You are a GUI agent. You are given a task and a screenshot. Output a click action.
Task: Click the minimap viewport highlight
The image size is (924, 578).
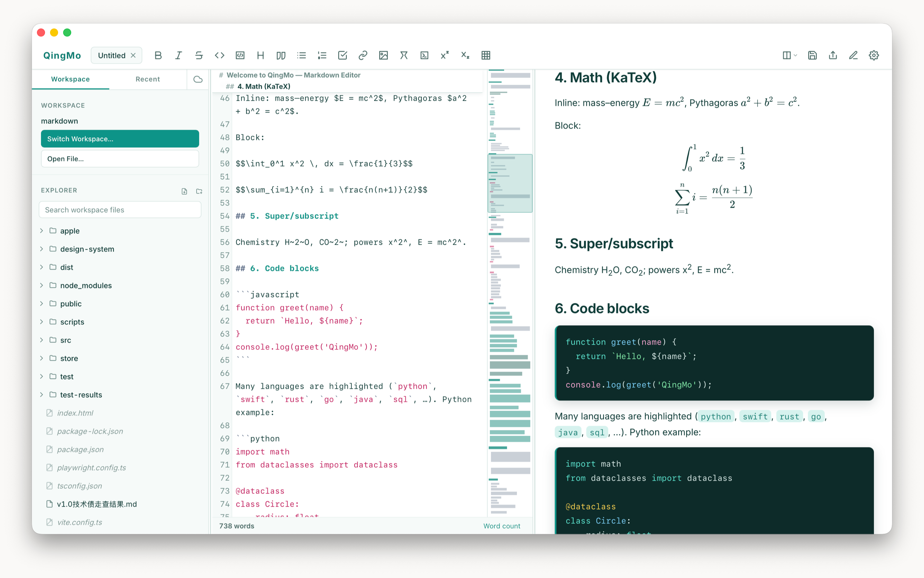[x=510, y=183]
